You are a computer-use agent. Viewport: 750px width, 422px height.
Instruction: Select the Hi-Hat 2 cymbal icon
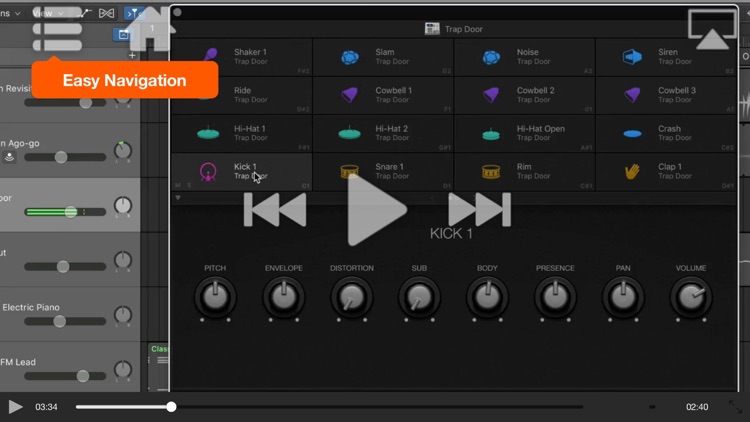click(x=350, y=133)
